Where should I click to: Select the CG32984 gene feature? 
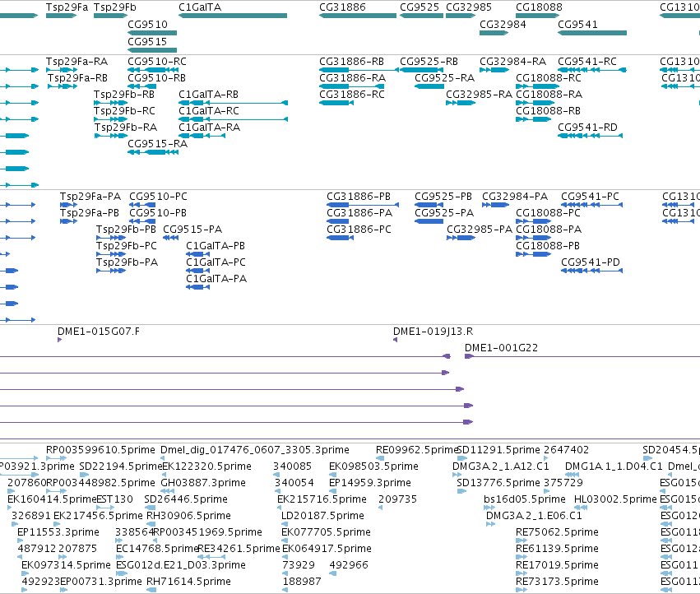(494, 33)
